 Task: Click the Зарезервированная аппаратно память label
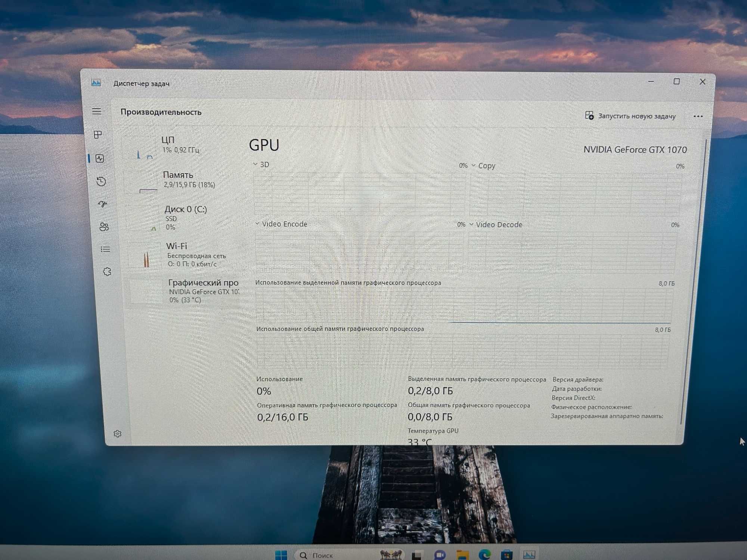607,416
